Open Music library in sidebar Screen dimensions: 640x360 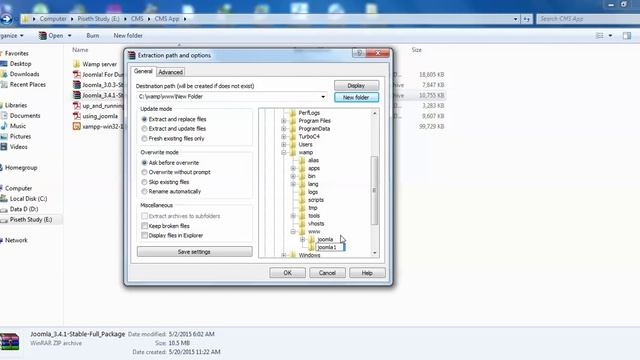[x=18, y=126]
